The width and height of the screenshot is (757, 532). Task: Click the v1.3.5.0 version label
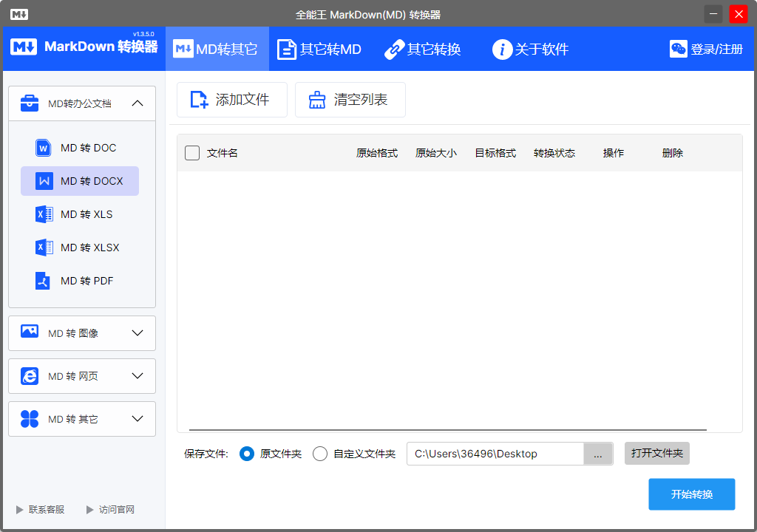tap(143, 34)
